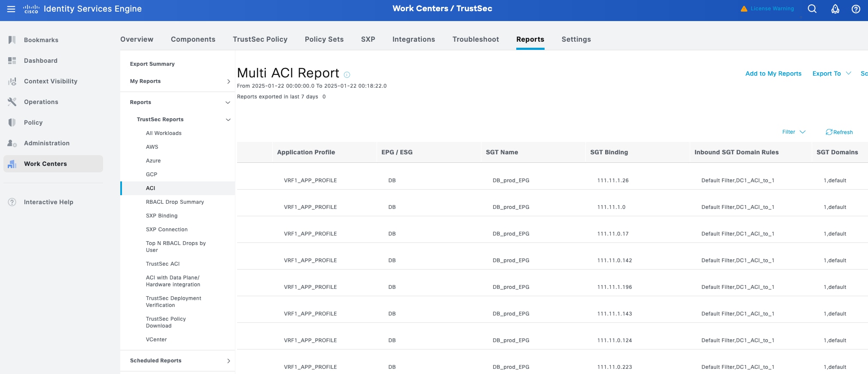Expand the Scheduled Reports section
The image size is (868, 374).
[x=228, y=361]
